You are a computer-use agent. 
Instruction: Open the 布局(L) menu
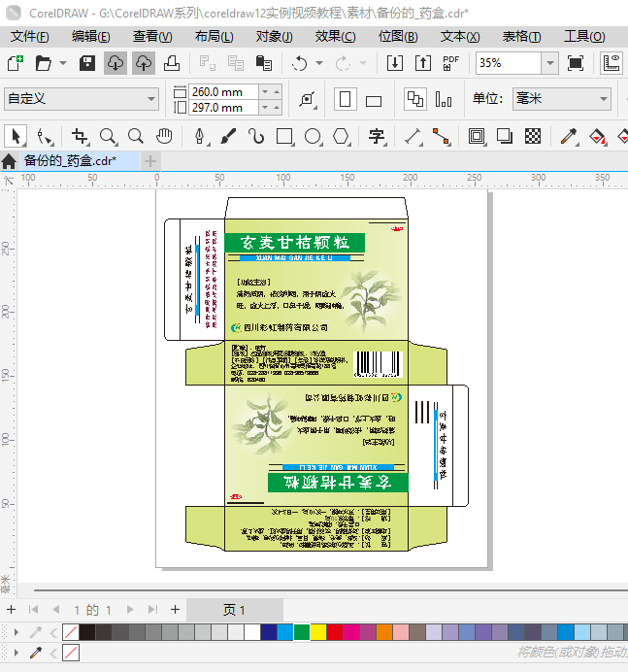pos(214,37)
